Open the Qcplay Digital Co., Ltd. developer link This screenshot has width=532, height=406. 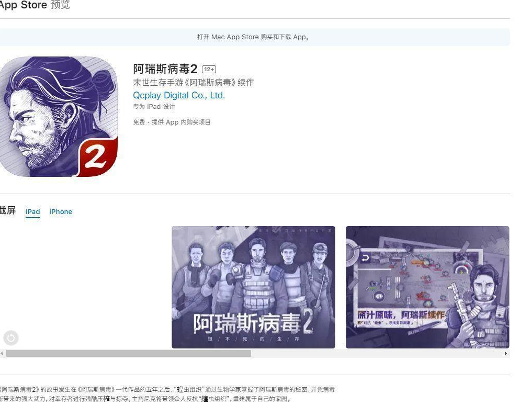pos(179,95)
